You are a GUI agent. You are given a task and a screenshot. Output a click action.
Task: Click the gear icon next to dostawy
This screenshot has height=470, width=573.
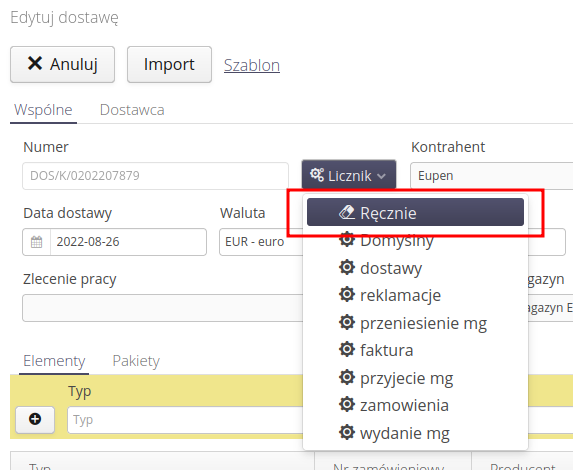coord(346,268)
